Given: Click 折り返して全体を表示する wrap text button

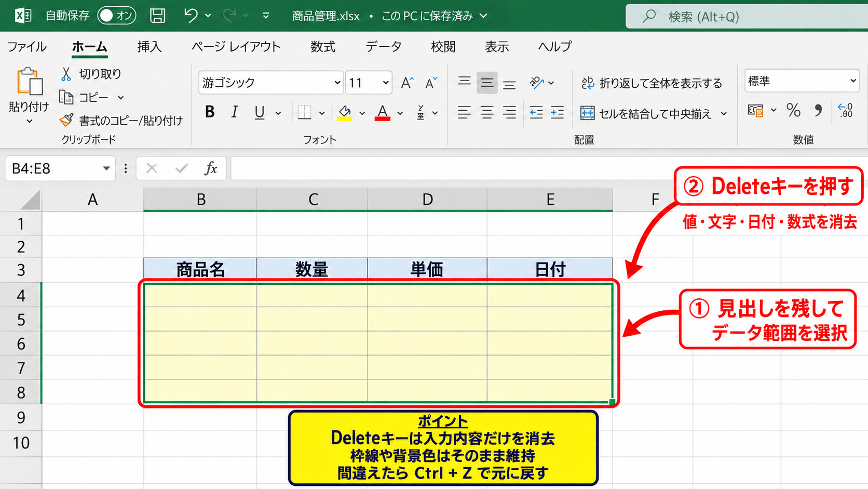Looking at the screenshot, I should 652,83.
